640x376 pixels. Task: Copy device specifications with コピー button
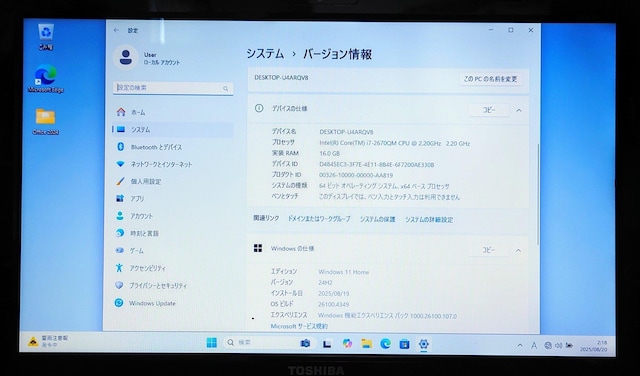point(489,110)
